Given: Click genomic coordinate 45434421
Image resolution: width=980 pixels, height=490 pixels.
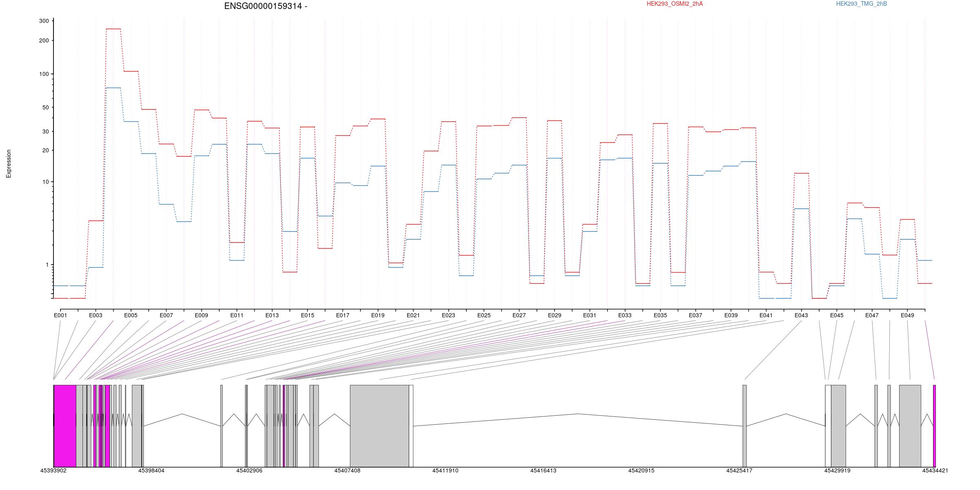Looking at the screenshot, I should pyautogui.click(x=935, y=470).
